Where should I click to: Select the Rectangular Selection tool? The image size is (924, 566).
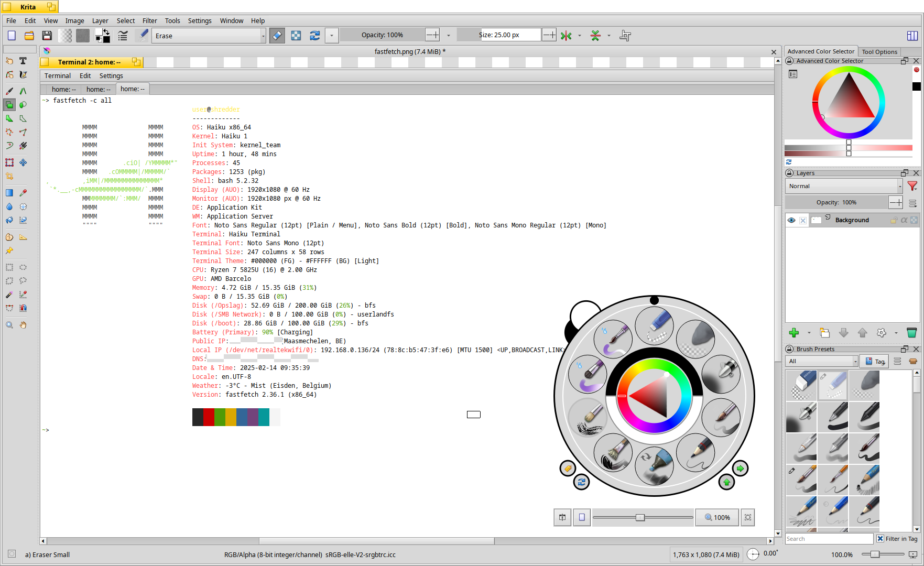9,267
